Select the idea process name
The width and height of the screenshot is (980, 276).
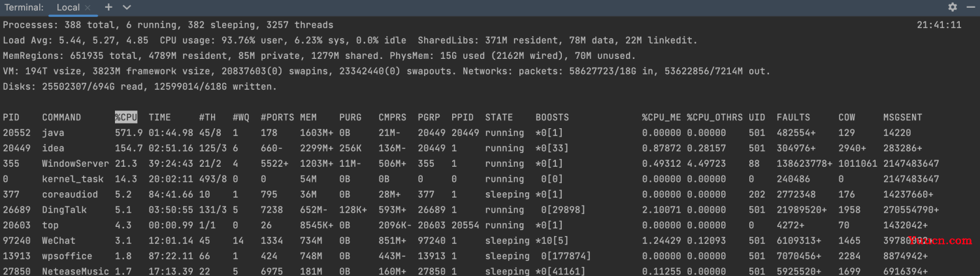(53, 148)
